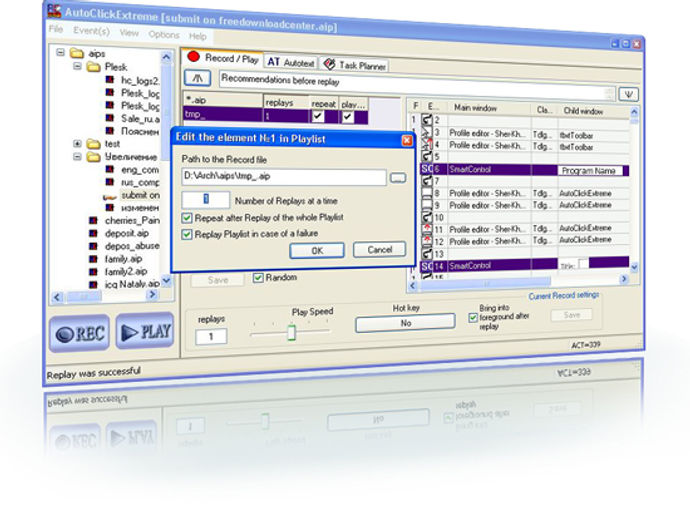Click the event icon in row 5
Screen dimensions: 690x518
point(427,156)
